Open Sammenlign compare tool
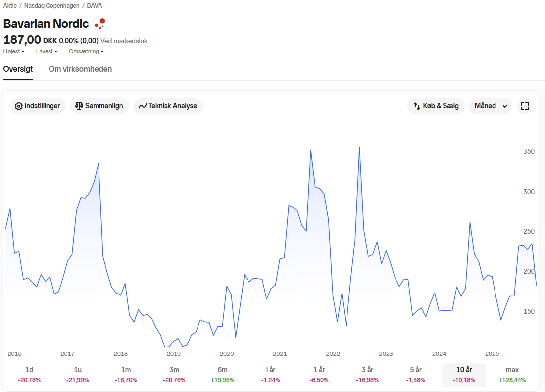The width and height of the screenshot is (545, 392). tap(99, 106)
